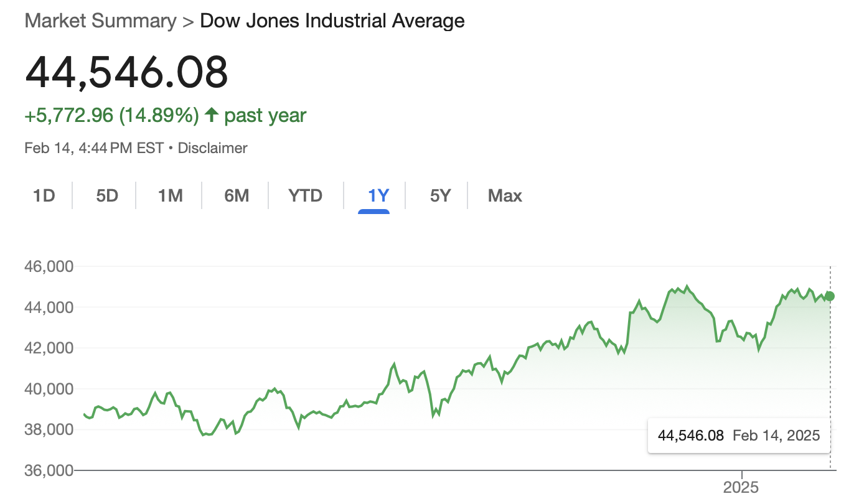Select the active 1Y tab
The height and width of the screenshot is (504, 859).
click(378, 196)
